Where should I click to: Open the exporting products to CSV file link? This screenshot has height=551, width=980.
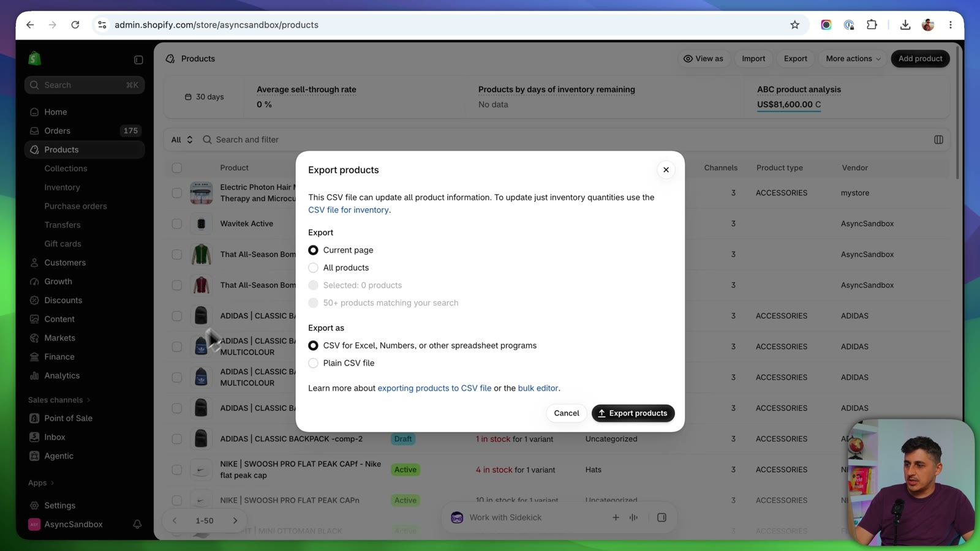[434, 388]
